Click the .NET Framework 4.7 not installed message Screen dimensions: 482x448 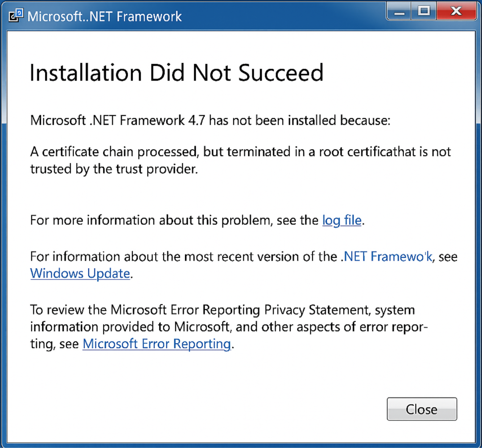210,120
